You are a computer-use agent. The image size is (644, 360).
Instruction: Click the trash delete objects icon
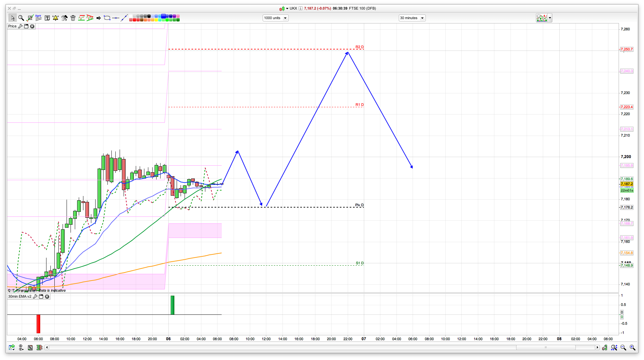(73, 18)
